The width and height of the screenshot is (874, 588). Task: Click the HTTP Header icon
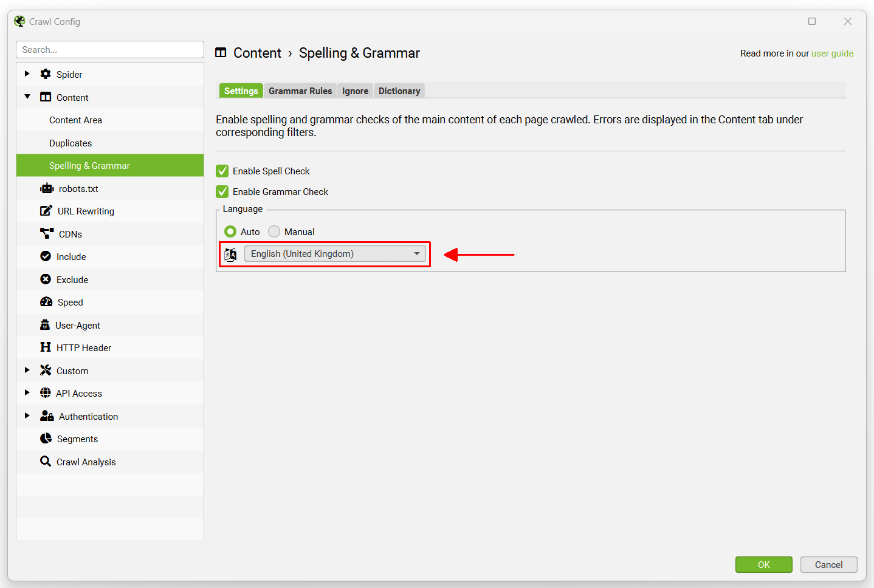click(47, 347)
